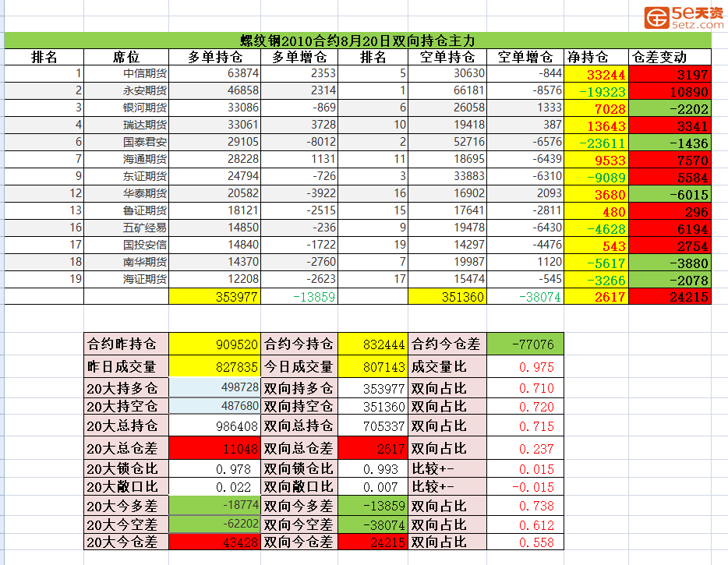Click the 瑞达期货 cell

pos(126,125)
